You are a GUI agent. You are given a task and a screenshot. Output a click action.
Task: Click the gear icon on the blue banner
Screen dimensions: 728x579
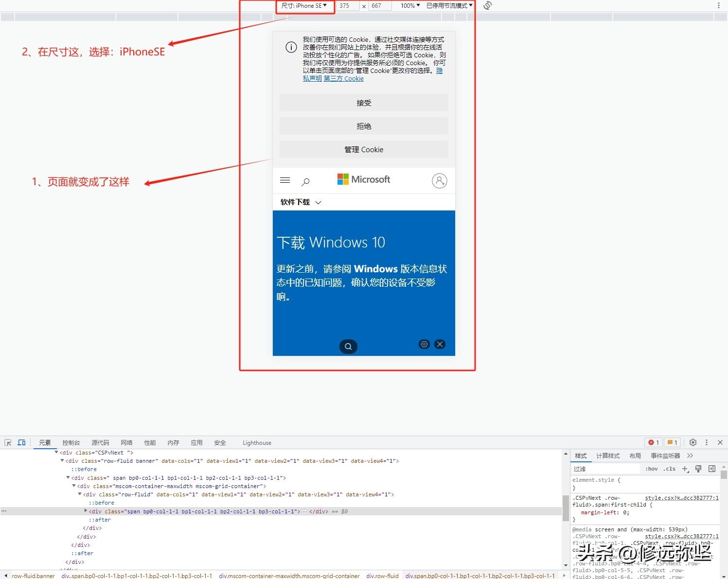(424, 344)
